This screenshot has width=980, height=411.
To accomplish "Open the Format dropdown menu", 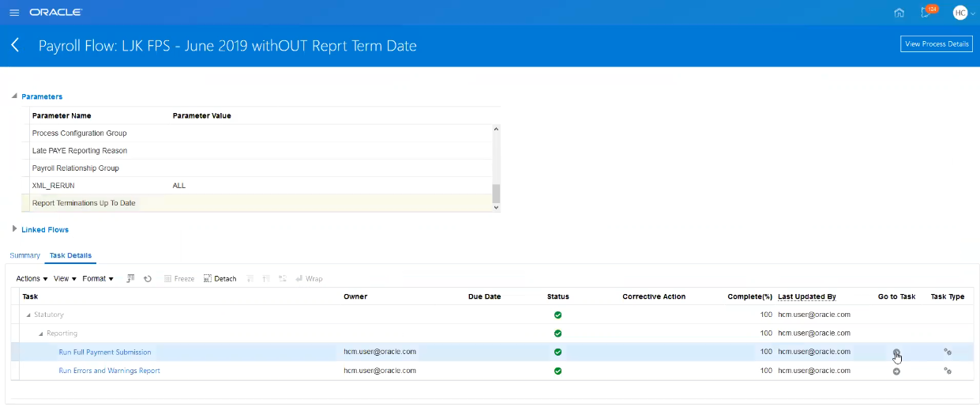I will [x=98, y=279].
